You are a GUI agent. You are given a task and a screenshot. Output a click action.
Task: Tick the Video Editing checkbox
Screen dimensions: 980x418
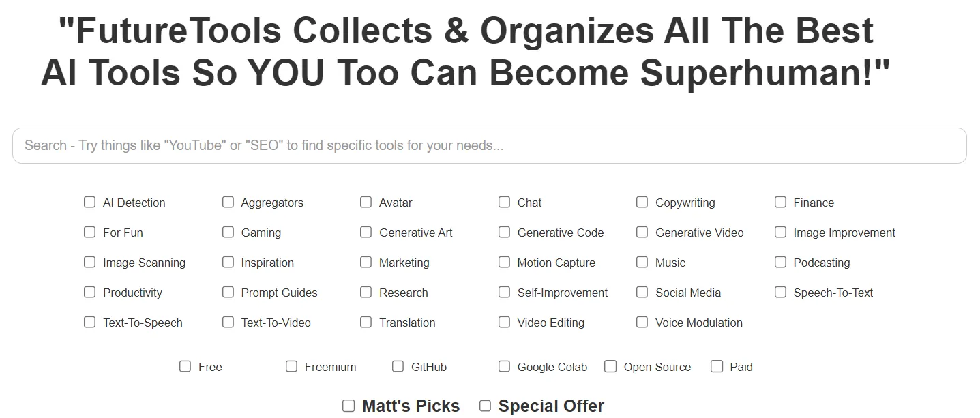504,322
